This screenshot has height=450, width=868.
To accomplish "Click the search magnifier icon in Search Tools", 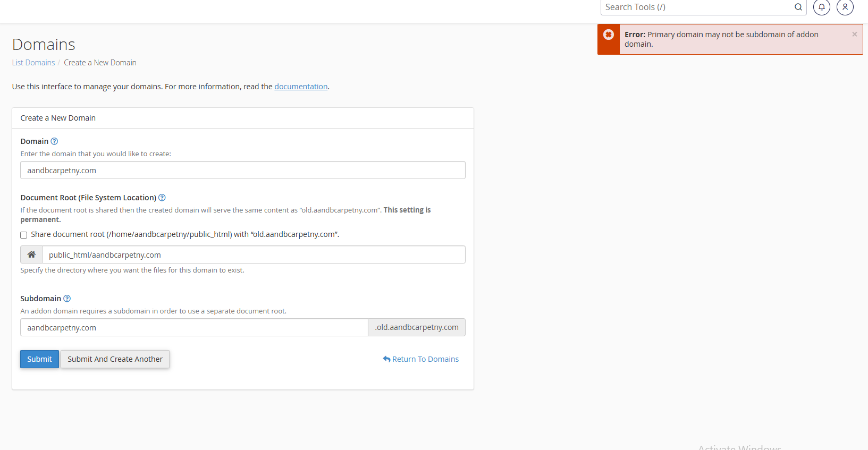I will pyautogui.click(x=798, y=7).
